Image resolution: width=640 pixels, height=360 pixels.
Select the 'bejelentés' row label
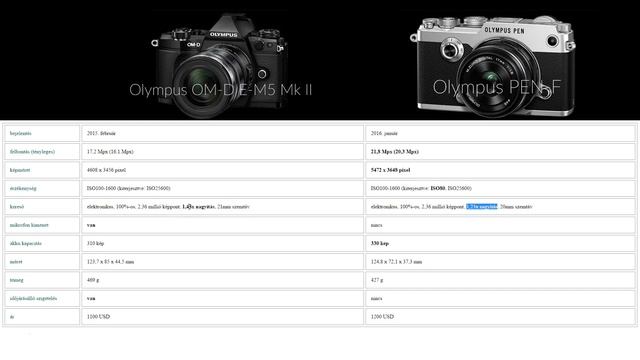click(x=20, y=133)
